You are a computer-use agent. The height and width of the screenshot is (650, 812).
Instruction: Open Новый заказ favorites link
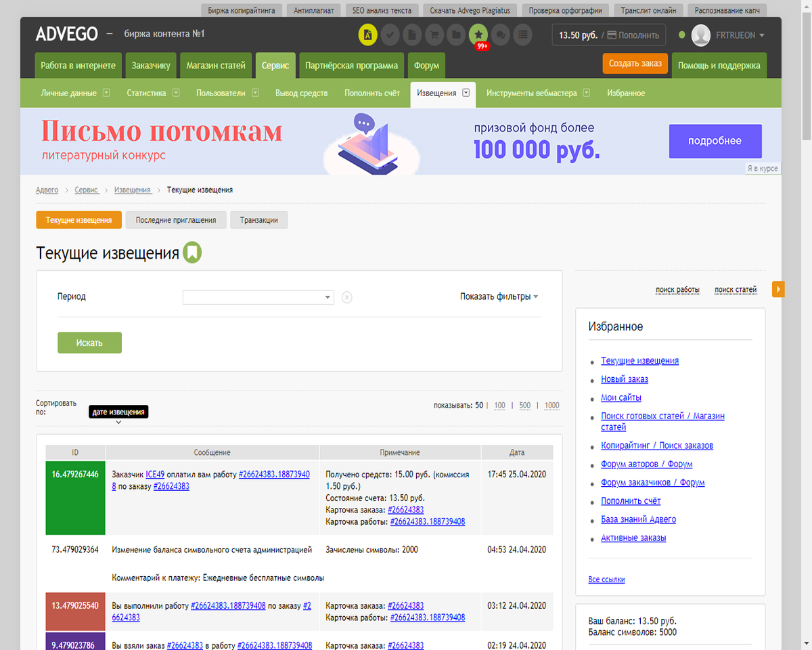625,379
